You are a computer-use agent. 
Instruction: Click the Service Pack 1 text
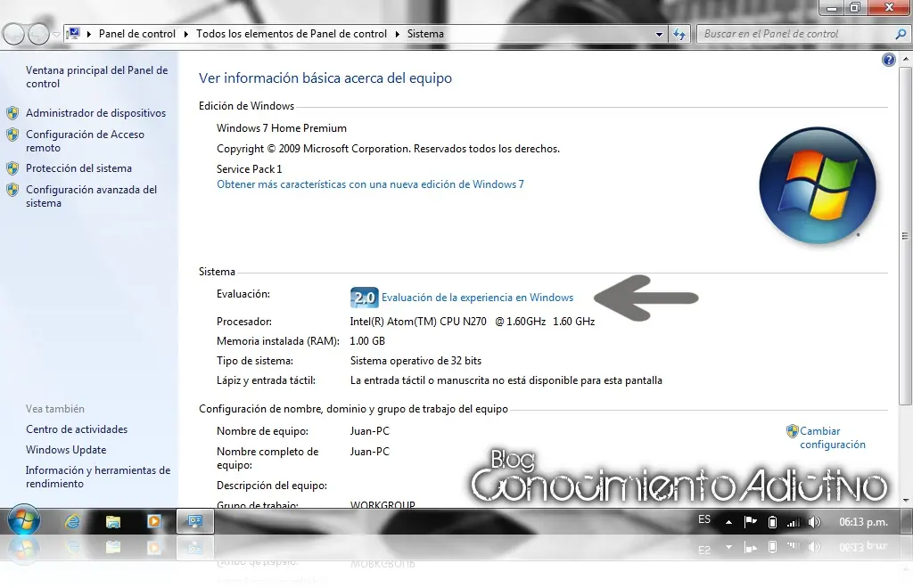point(250,169)
